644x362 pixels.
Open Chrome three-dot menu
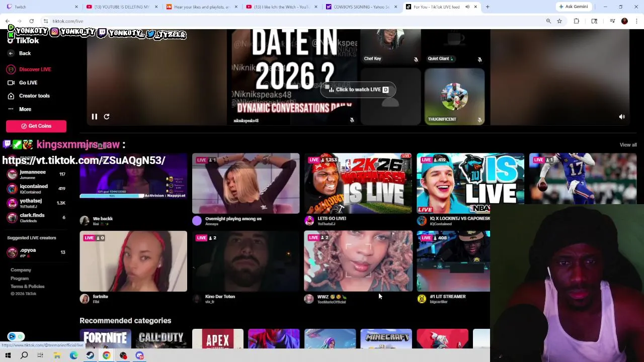click(637, 21)
